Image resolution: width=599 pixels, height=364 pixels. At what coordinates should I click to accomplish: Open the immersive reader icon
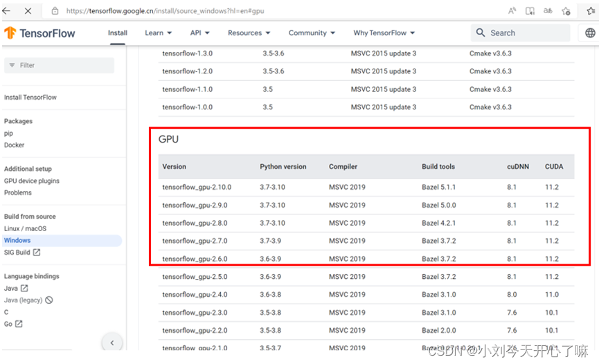tap(530, 11)
